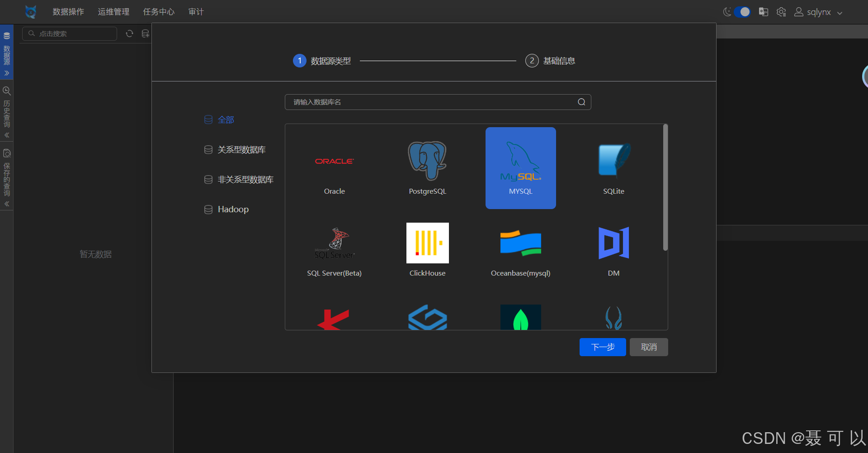Select the PostgreSQL elephant icon
Viewport: 868px width, 453px height.
click(x=427, y=160)
